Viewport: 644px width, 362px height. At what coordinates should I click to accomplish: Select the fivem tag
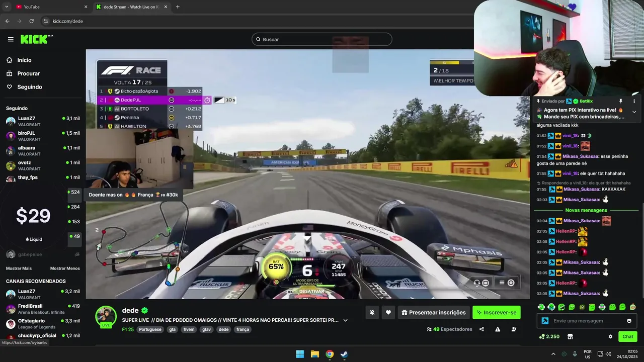pyautogui.click(x=189, y=330)
